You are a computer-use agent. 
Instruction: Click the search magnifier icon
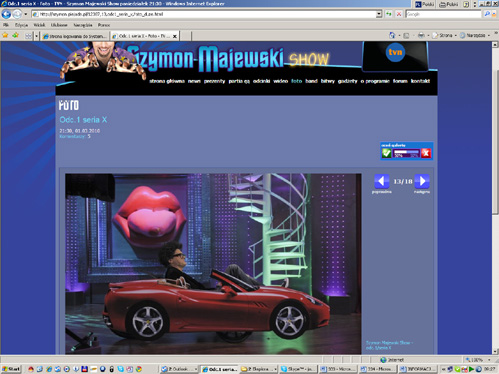coord(487,14)
